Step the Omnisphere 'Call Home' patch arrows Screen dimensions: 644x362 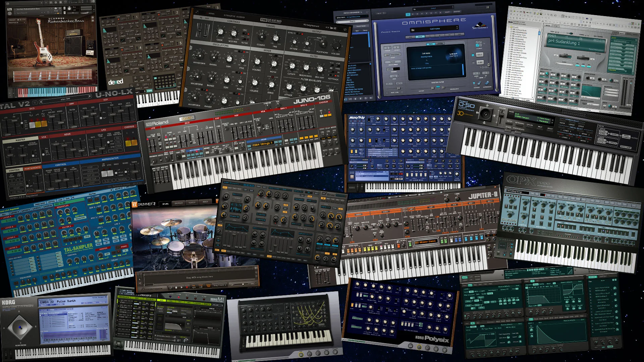457,27
